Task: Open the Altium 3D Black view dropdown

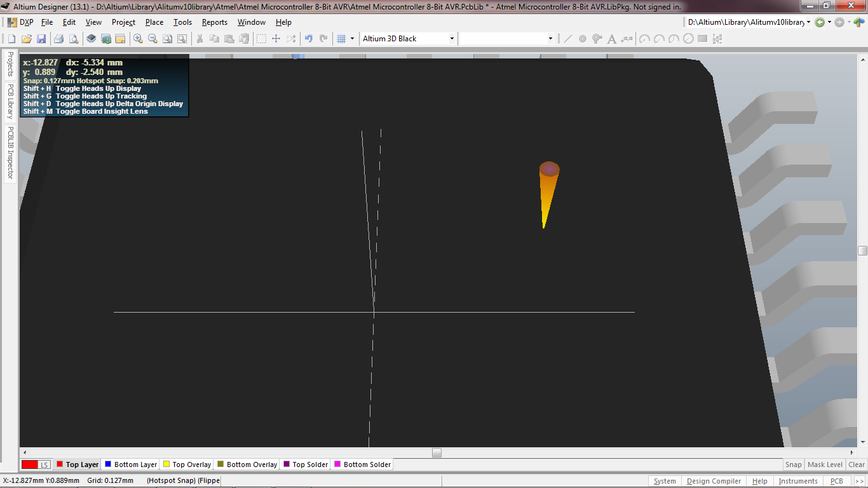Action: [x=452, y=38]
